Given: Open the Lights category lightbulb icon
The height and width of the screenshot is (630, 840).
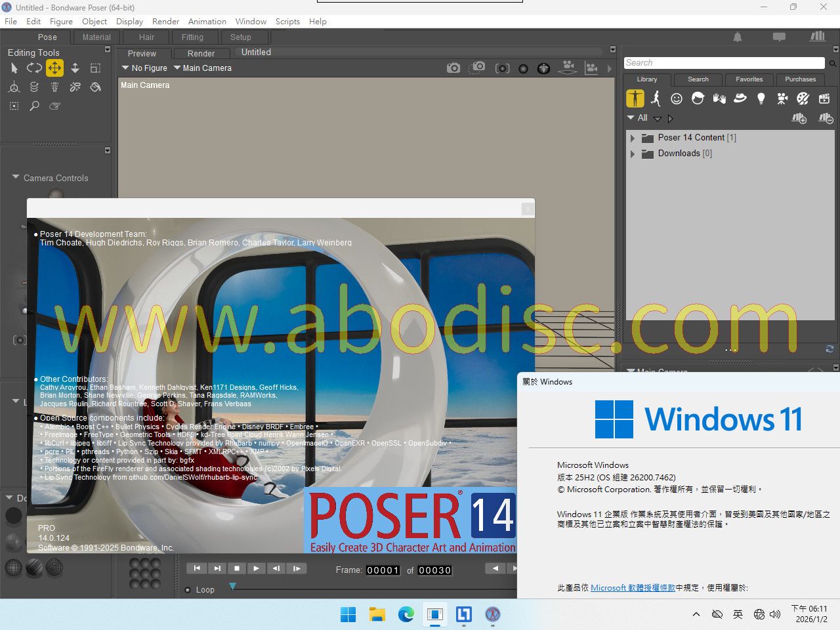Looking at the screenshot, I should pos(761,98).
